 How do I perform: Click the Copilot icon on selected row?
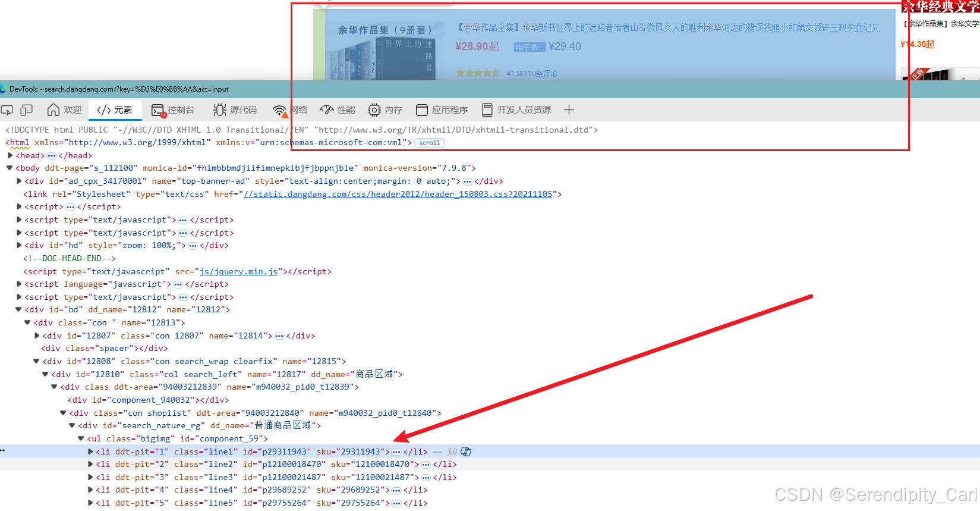[x=466, y=452]
